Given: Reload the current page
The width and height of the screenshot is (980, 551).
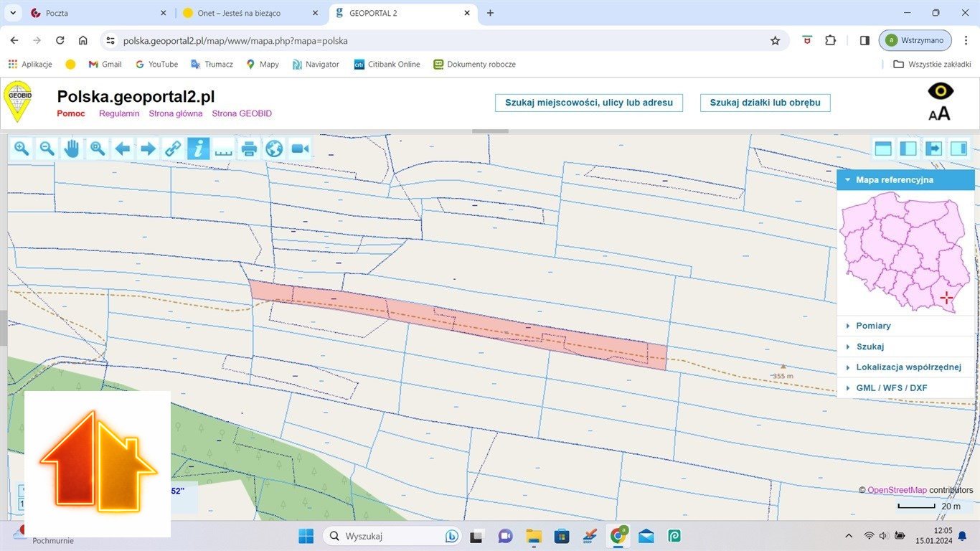Looking at the screenshot, I should [60, 41].
